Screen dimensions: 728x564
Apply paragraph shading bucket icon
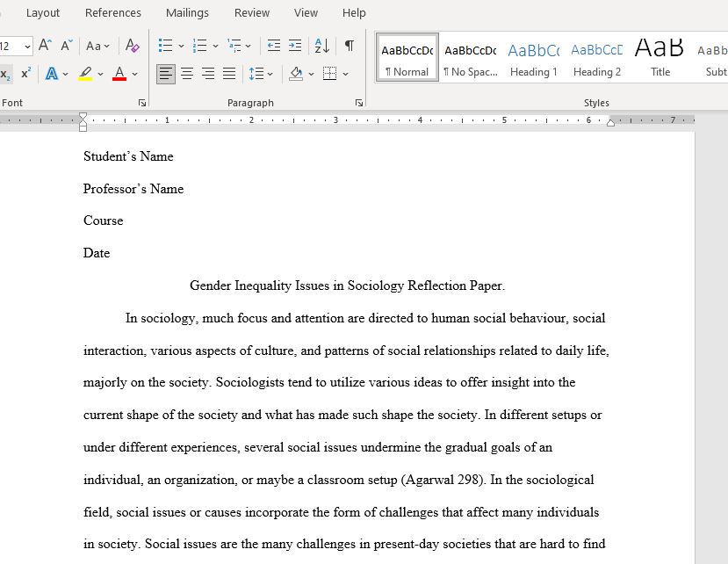coord(296,74)
